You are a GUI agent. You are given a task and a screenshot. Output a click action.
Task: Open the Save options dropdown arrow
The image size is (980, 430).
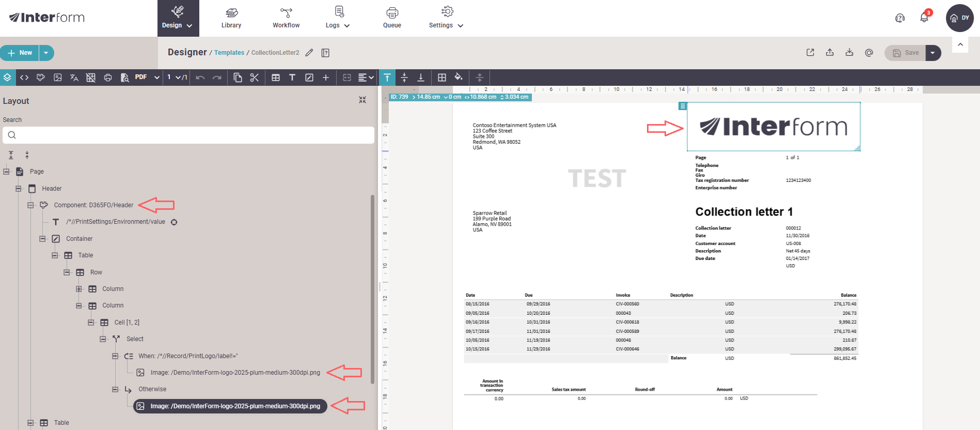932,53
